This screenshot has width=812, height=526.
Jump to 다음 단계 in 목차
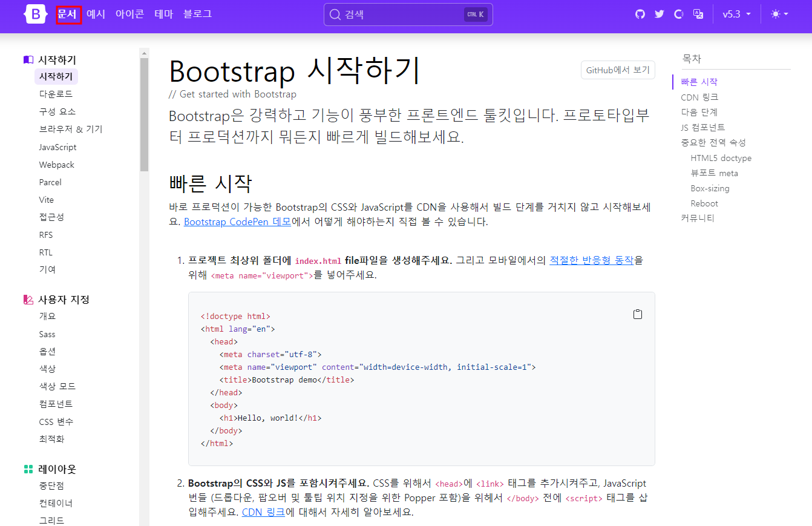point(699,112)
